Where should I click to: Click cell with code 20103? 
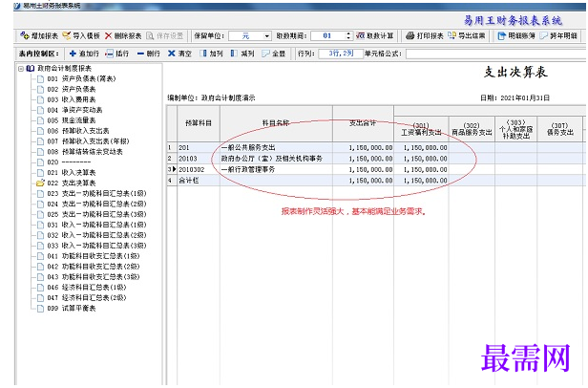pos(199,159)
